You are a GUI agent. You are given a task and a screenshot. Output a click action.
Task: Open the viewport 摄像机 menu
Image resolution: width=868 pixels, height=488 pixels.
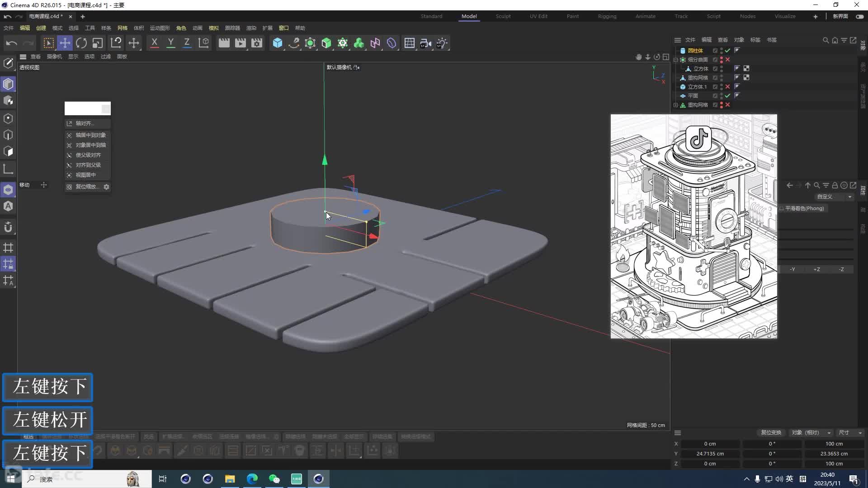(x=54, y=56)
